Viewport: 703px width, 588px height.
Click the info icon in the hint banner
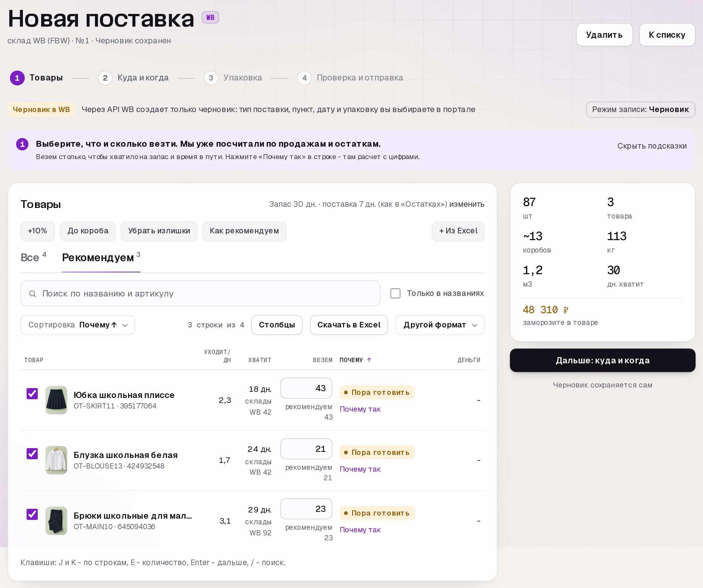(22, 144)
